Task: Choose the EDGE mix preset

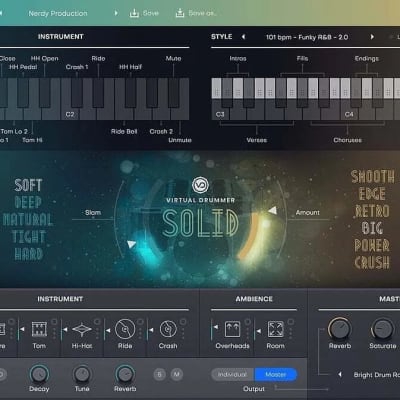Action: 372,194
